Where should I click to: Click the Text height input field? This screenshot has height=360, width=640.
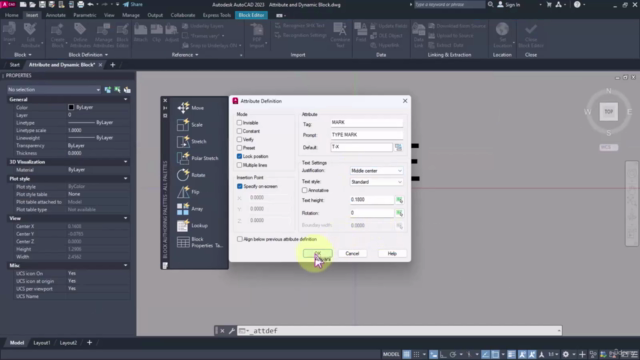[x=372, y=200]
